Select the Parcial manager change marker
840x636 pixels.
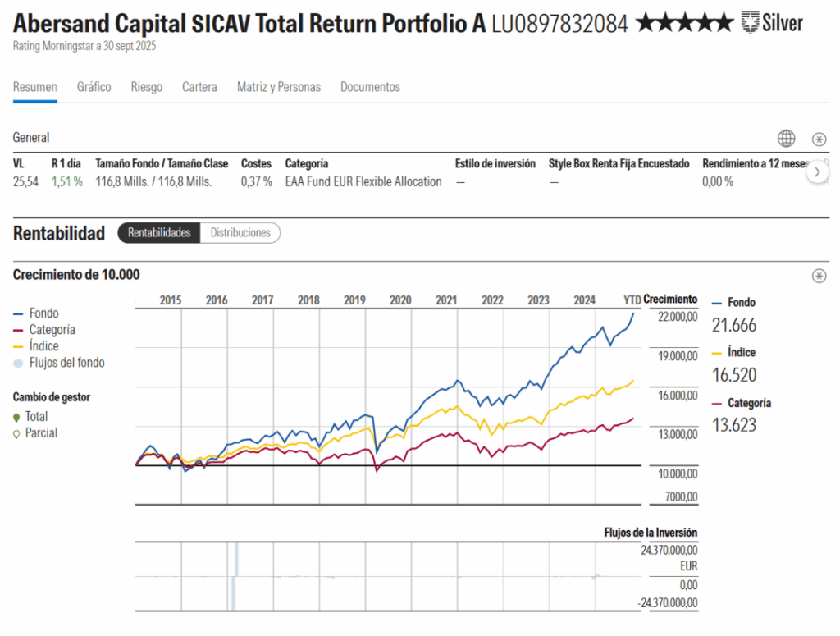click(x=18, y=432)
